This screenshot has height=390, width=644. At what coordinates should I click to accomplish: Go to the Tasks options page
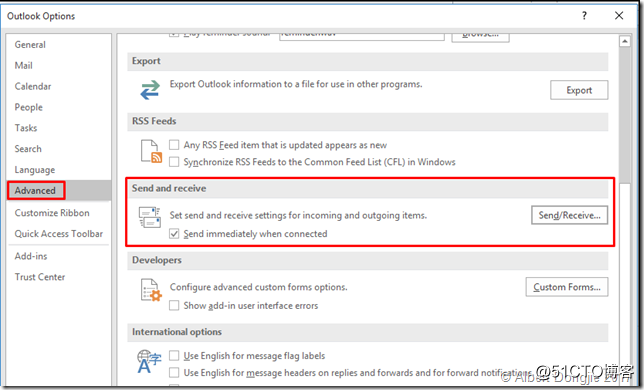pos(26,128)
